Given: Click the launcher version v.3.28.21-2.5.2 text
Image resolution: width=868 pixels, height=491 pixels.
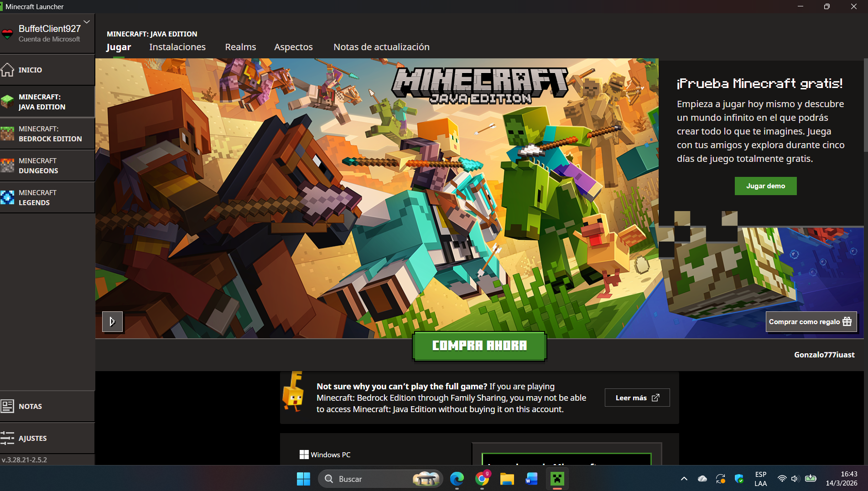Looking at the screenshot, I should [25, 460].
